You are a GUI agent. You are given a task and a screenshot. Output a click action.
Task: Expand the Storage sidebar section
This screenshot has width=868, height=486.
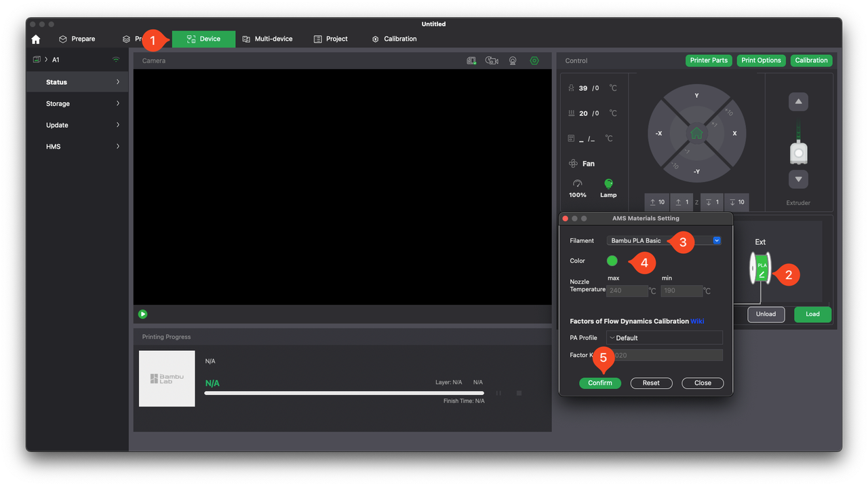[x=81, y=104]
